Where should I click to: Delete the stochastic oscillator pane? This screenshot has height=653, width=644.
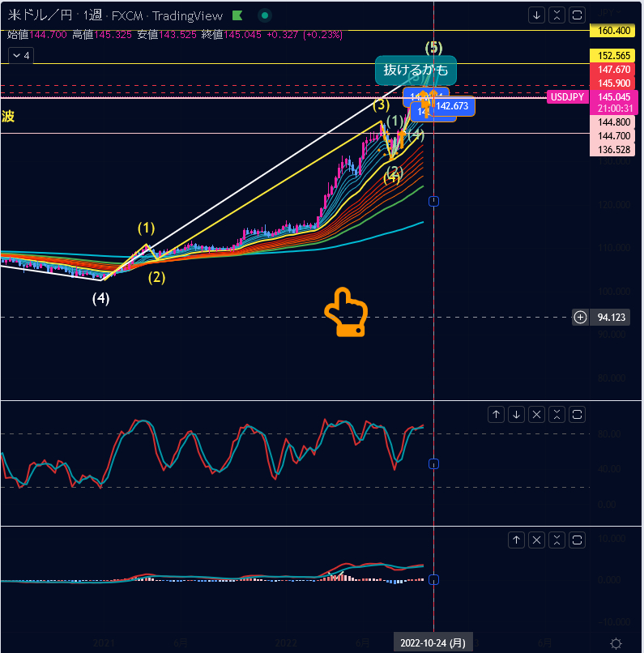[x=536, y=414]
